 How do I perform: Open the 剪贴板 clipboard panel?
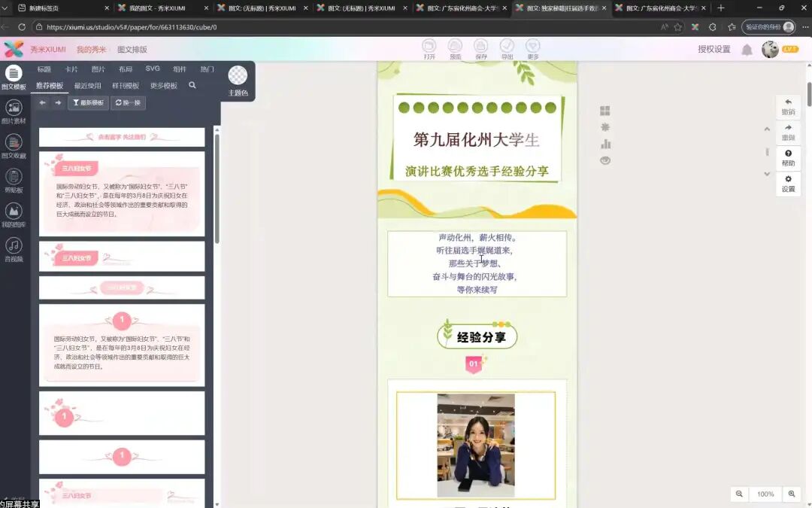(x=14, y=181)
